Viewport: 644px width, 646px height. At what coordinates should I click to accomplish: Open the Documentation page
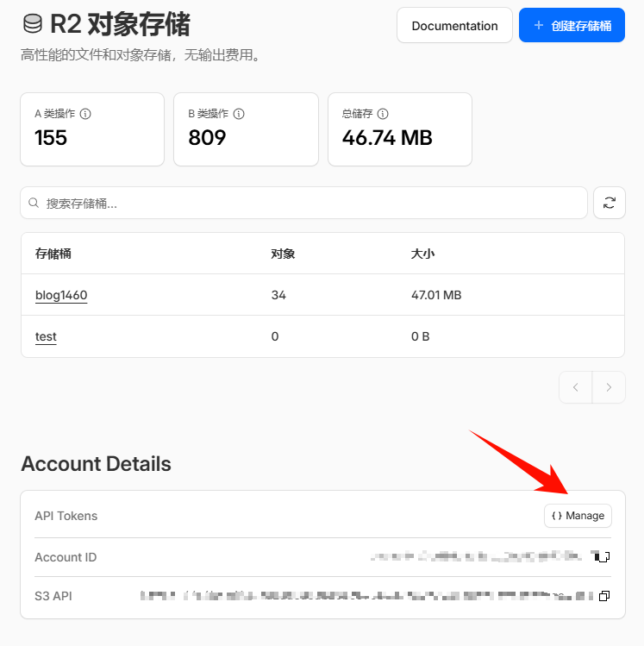(454, 26)
